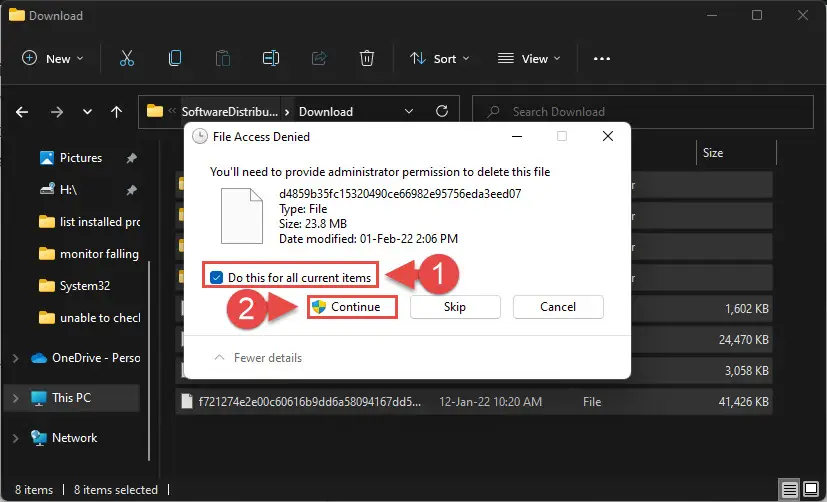Screen dimensions: 827x502
Task: Click in the Search Download field
Action: coord(642,112)
